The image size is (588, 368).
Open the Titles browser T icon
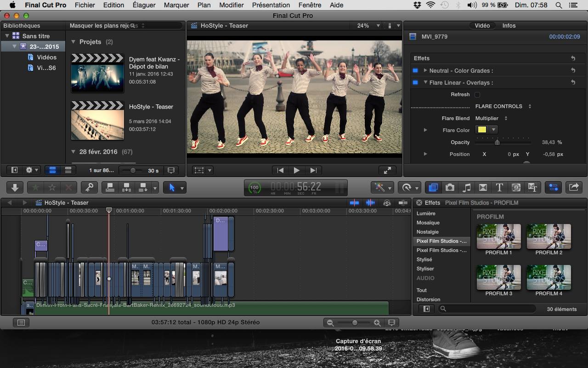[499, 187]
